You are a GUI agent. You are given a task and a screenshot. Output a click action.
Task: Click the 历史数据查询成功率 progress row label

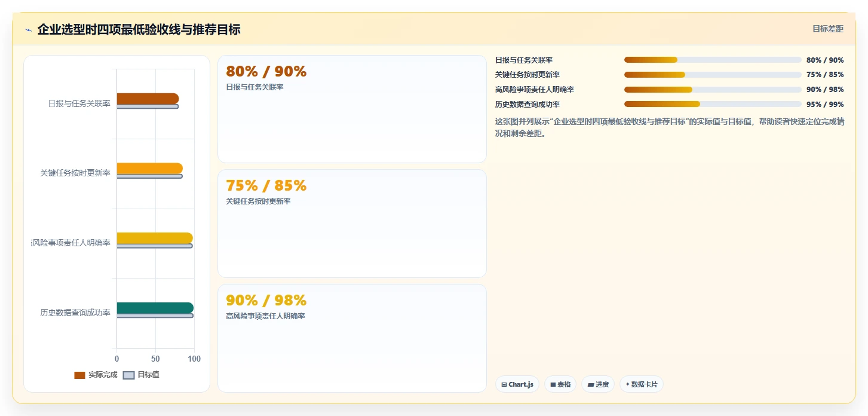(x=527, y=104)
